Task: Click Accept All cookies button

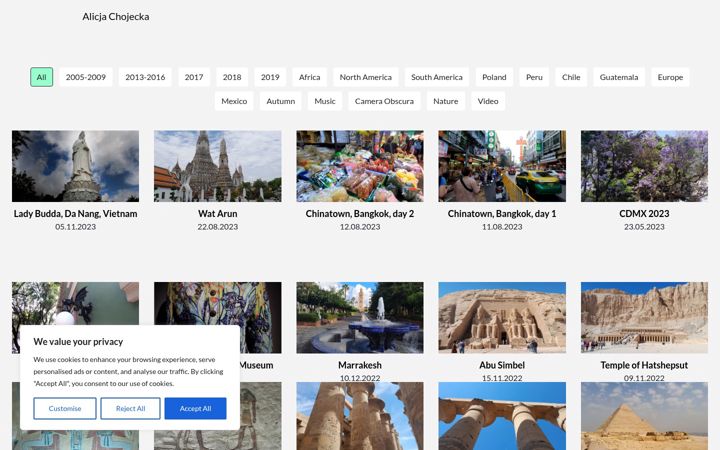Action: tap(196, 408)
